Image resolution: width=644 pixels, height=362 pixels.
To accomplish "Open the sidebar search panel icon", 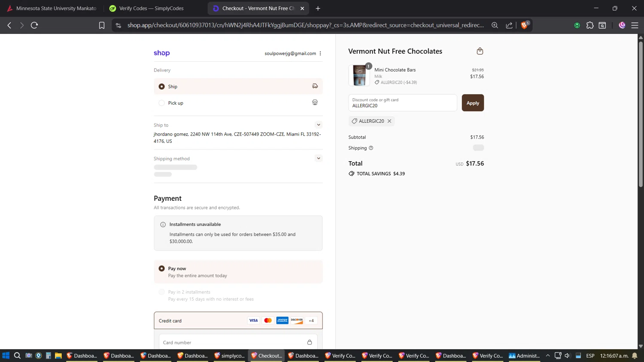I will [602, 25].
